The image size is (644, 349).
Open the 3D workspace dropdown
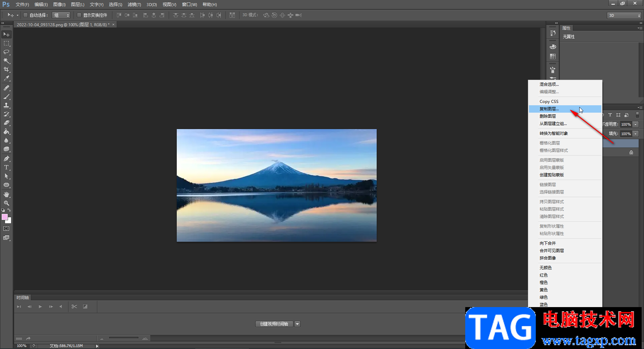coord(624,15)
